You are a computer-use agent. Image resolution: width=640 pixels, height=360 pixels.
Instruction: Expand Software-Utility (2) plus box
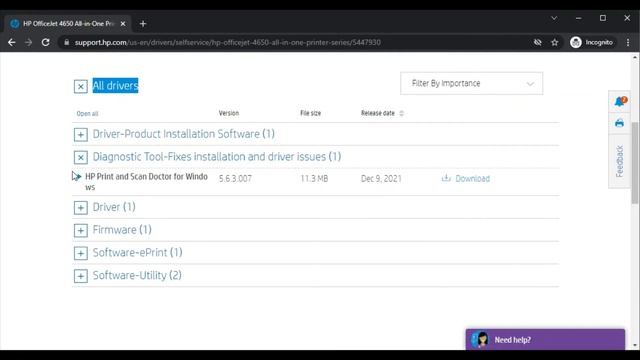point(81,276)
